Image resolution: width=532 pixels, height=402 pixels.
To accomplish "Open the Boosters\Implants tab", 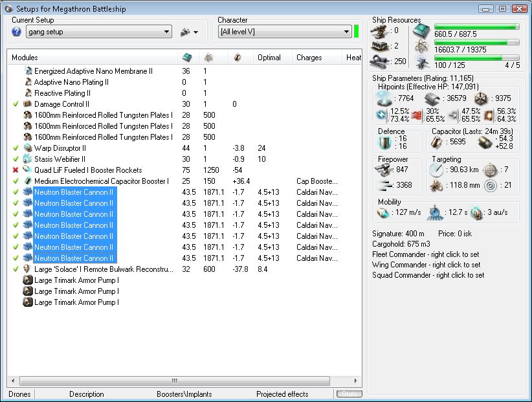I will tap(184, 394).
